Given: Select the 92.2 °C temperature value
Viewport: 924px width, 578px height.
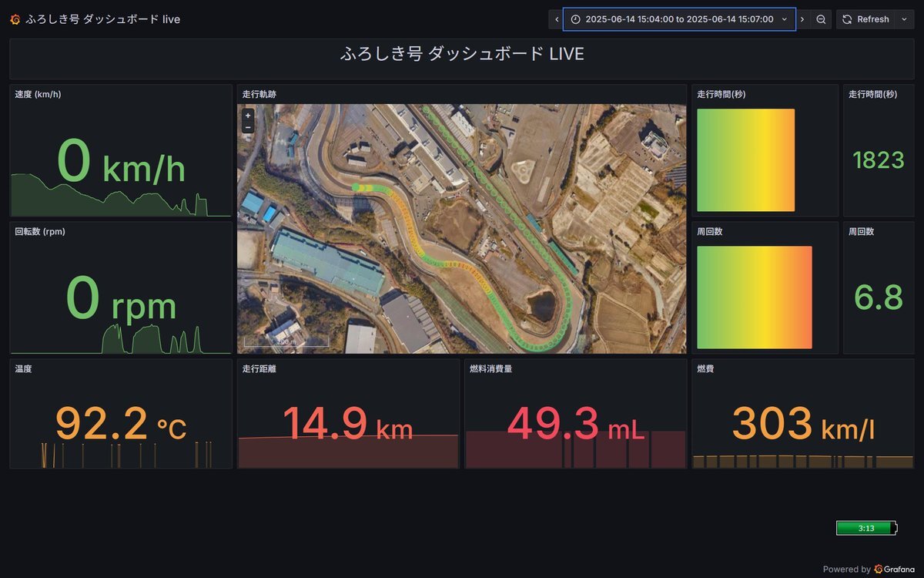Looking at the screenshot, I should click(121, 424).
